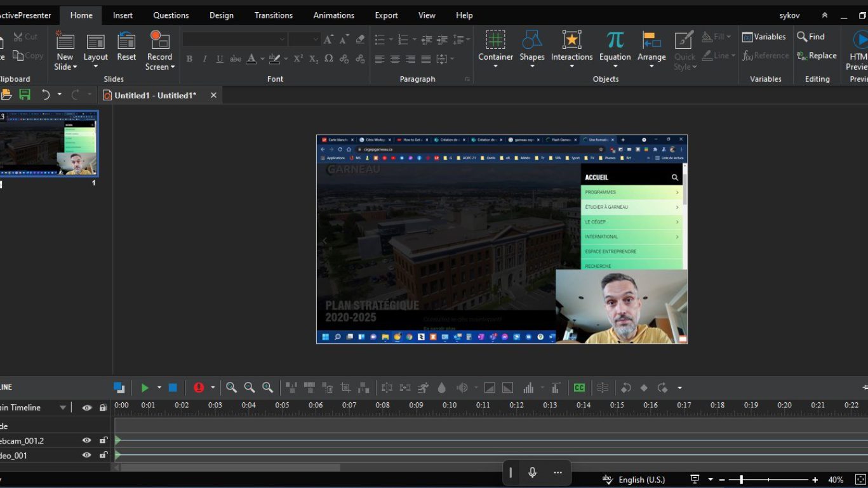Lock the deo_001 timeline track

click(103, 455)
